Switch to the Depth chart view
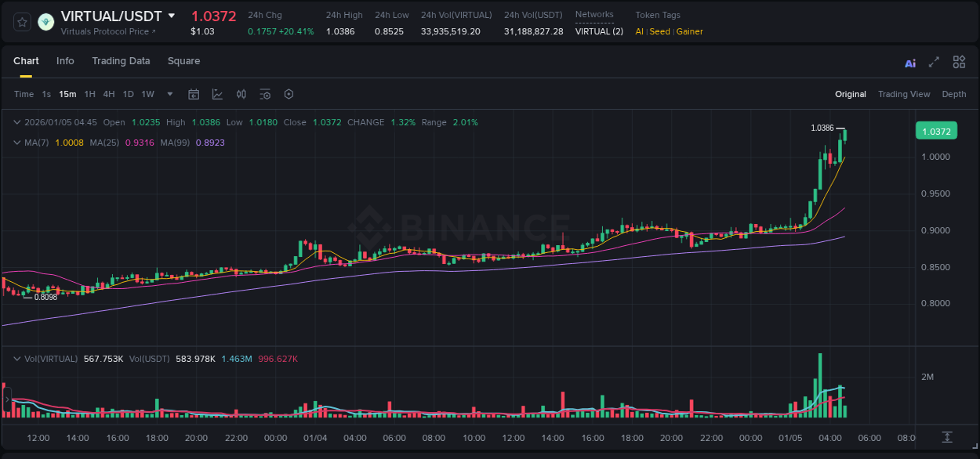Image resolution: width=980 pixels, height=459 pixels. pyautogui.click(x=953, y=94)
